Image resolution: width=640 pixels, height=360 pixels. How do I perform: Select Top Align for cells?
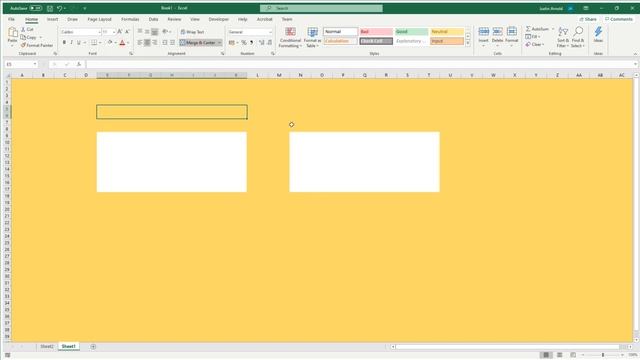140,31
